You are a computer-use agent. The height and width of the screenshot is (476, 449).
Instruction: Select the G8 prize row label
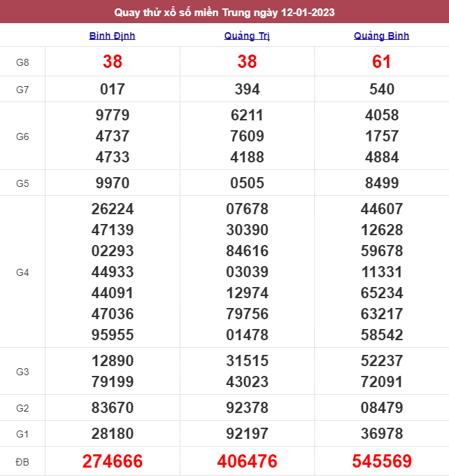[x=22, y=62]
